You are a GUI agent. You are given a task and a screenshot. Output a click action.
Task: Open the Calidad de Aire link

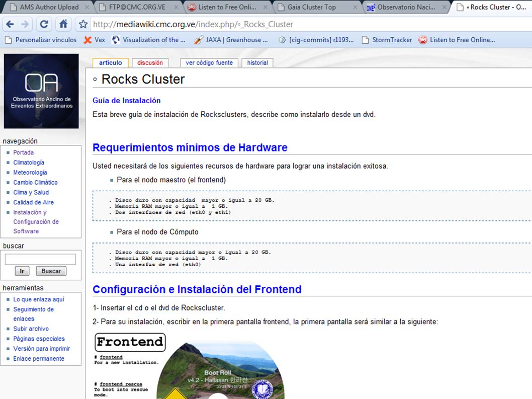point(34,202)
